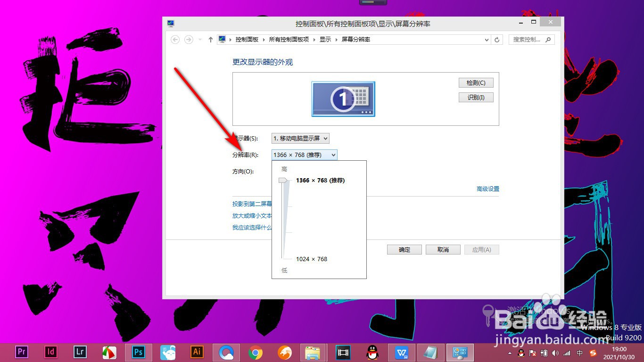Check the network status icon
This screenshot has width=644, height=362.
[567, 353]
